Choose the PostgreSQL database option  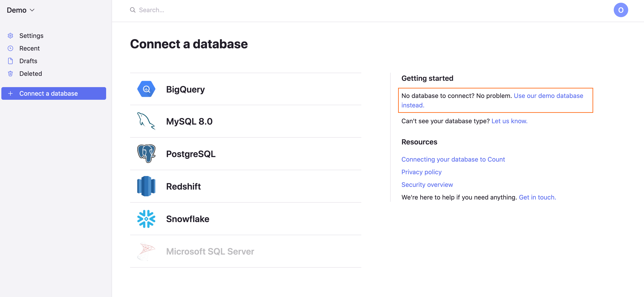pyautogui.click(x=245, y=154)
